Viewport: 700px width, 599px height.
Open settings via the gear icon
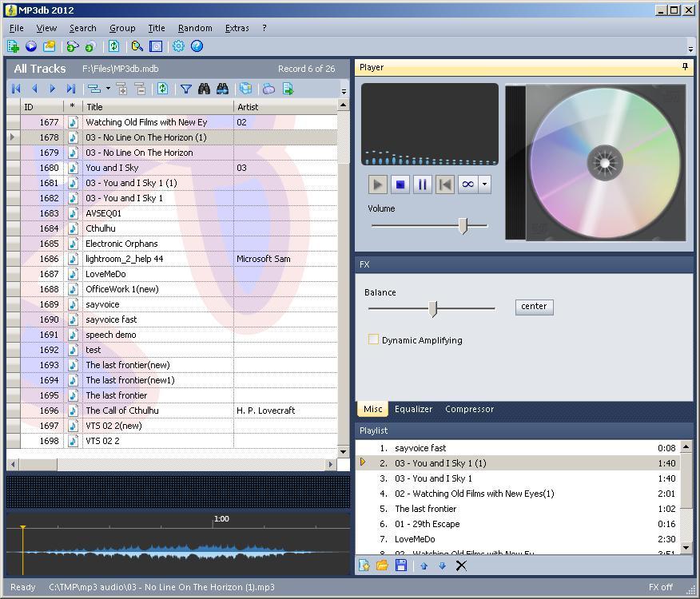[178, 46]
